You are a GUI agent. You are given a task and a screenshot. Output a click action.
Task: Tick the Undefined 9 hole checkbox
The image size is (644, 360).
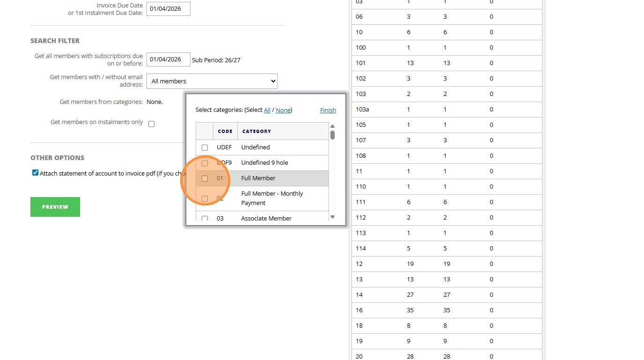[205, 163]
